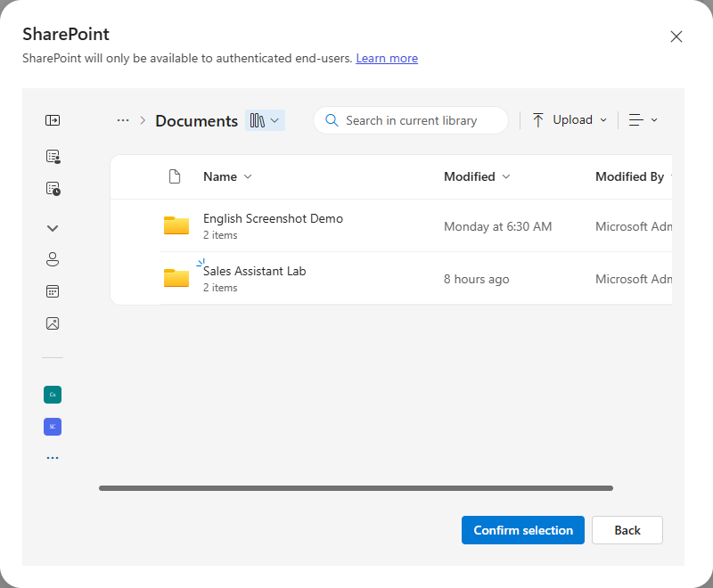Open the Learn more link

(387, 58)
